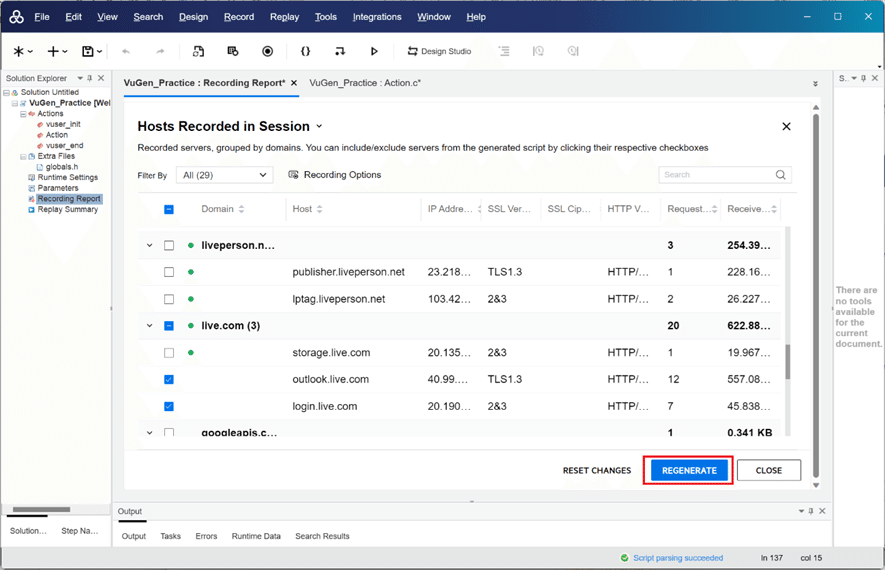Close the Recording Report tab
Image resolution: width=885 pixels, height=570 pixels.
click(294, 83)
